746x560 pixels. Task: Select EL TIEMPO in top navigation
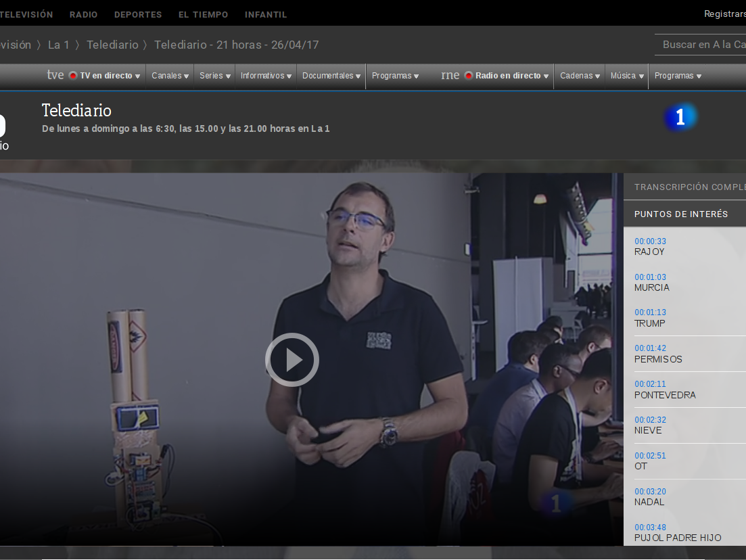(x=203, y=14)
